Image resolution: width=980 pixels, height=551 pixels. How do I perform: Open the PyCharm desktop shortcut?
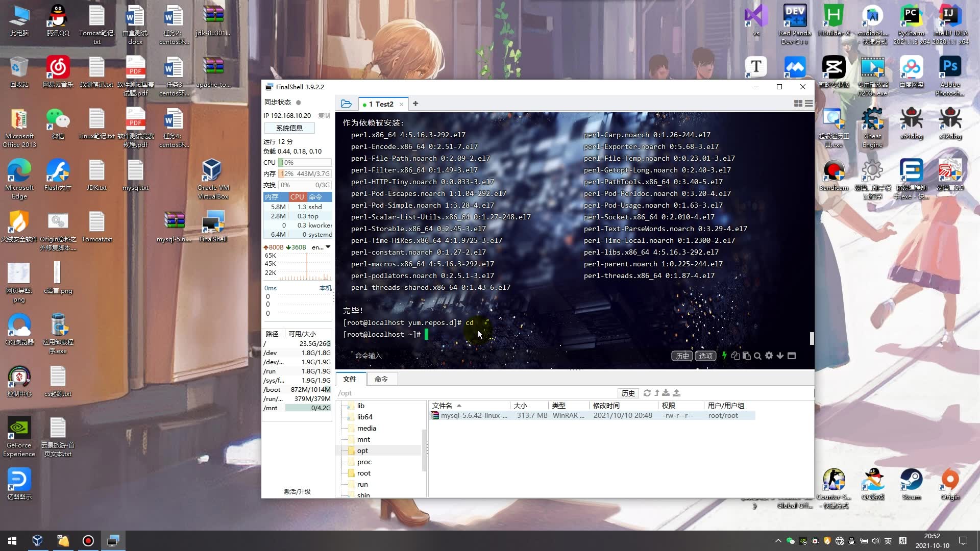pyautogui.click(x=911, y=26)
